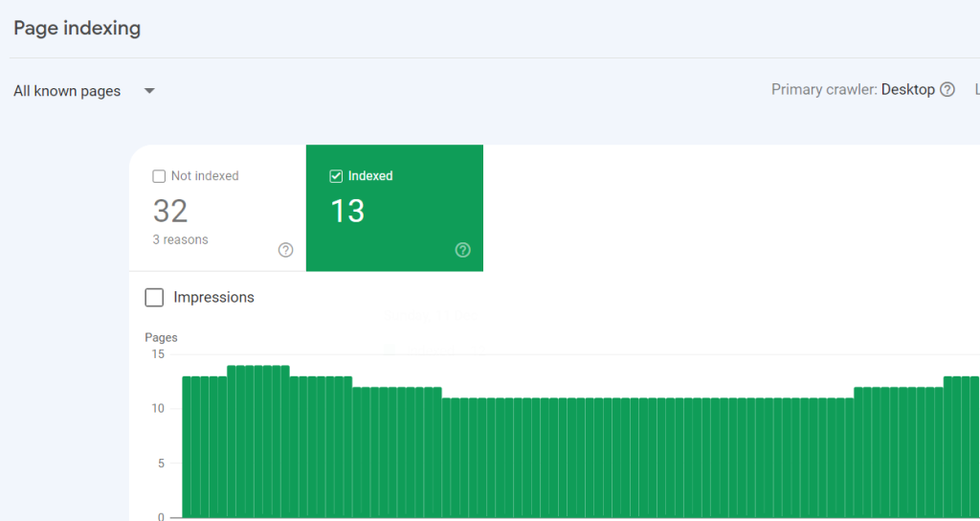
Task: Select the Indexed count of 13
Action: click(347, 211)
